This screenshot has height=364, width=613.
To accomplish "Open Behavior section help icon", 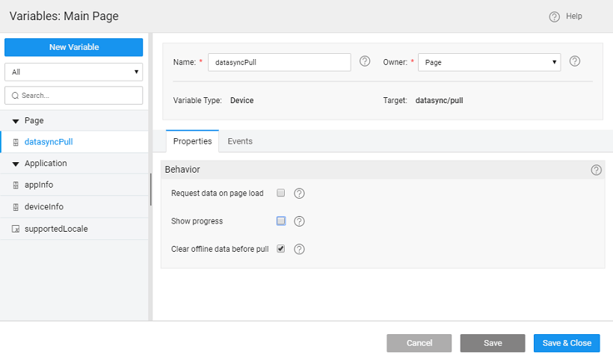I will point(596,170).
